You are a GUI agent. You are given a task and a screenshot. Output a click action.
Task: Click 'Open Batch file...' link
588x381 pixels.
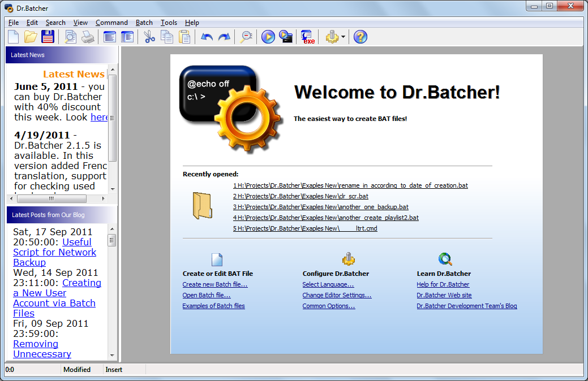206,295
